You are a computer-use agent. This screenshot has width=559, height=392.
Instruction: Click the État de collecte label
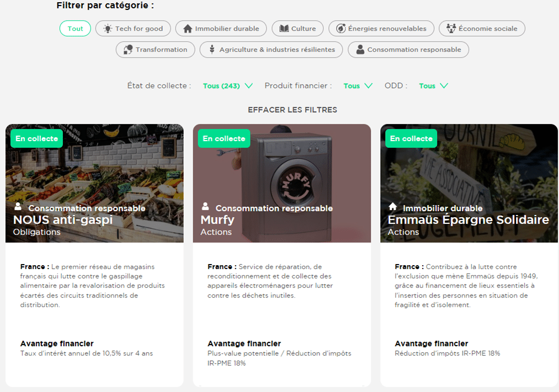(x=159, y=86)
